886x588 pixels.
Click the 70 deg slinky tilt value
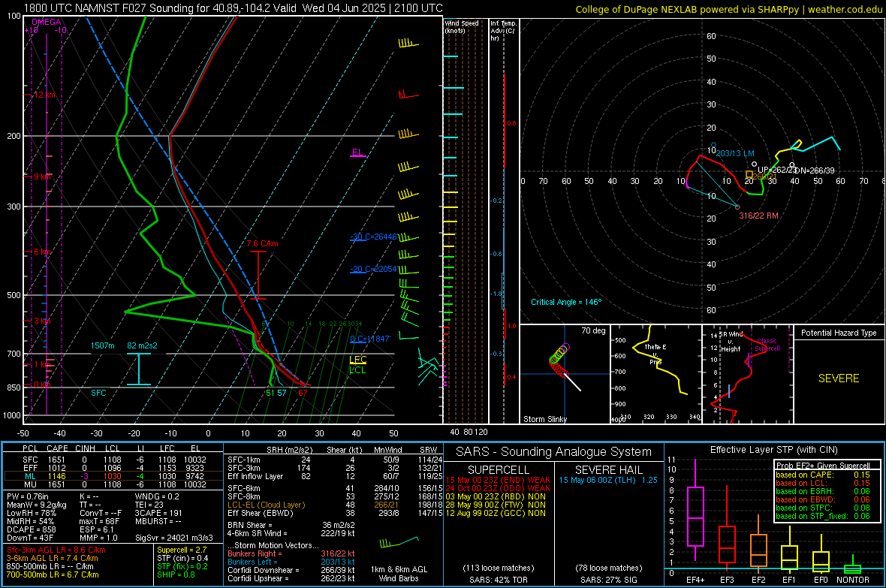coord(593,330)
